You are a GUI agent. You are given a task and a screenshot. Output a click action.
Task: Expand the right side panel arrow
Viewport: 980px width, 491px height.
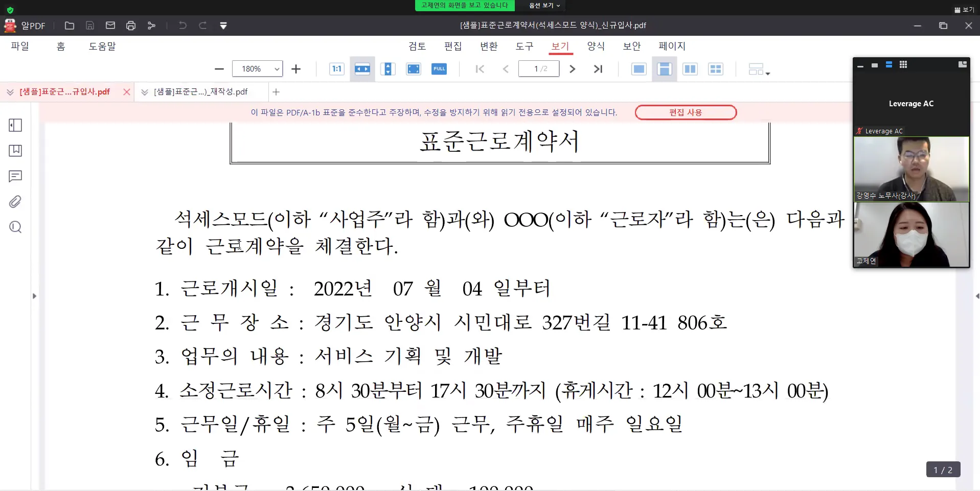977,296
